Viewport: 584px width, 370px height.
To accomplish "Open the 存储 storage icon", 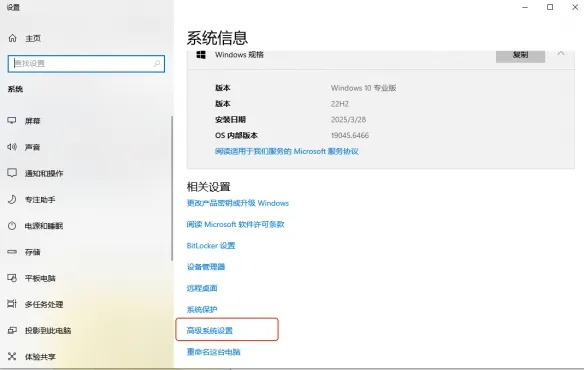I will point(12,252).
